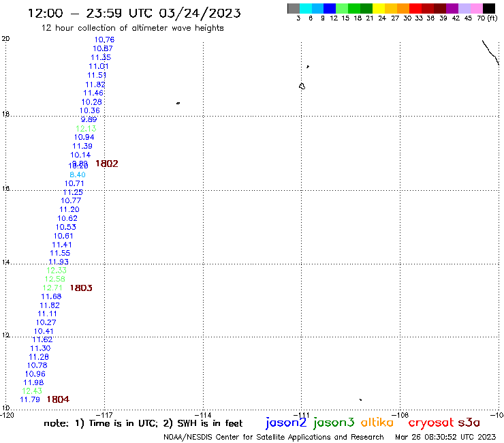The width and height of the screenshot is (504, 443).
Task: Click the 10.61 wave height value
Action: point(63,236)
